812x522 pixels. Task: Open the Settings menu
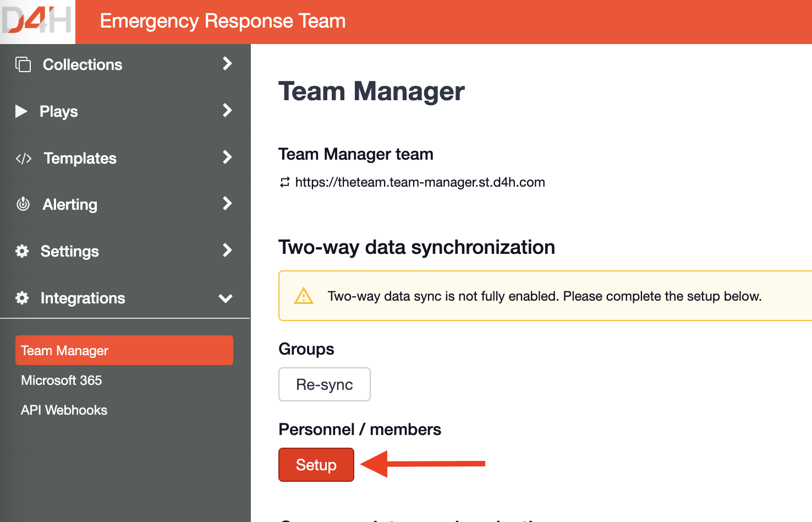point(125,251)
